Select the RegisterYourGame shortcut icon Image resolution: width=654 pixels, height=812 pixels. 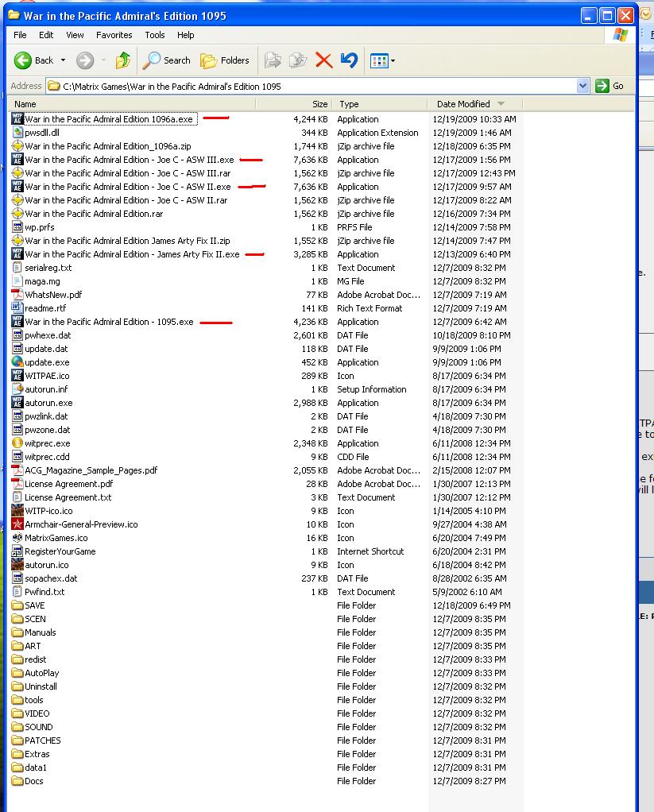pyautogui.click(x=17, y=551)
